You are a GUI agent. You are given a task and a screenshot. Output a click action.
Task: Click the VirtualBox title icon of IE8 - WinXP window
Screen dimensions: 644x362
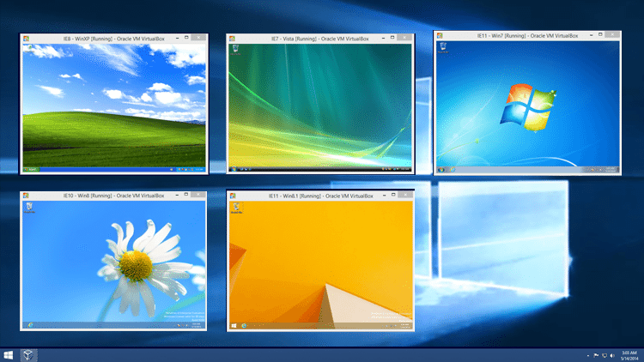26,39
